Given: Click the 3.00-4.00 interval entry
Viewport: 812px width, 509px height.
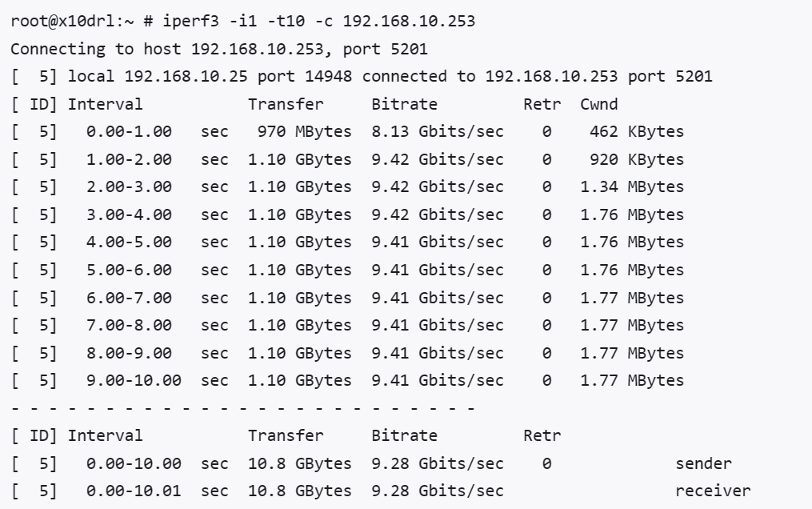Looking at the screenshot, I should (129, 214).
